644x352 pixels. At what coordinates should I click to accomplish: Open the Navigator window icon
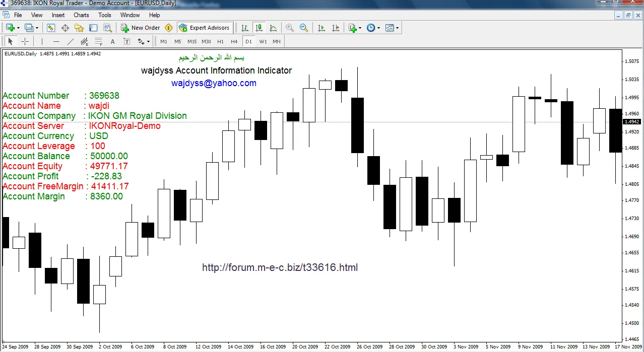coord(79,28)
